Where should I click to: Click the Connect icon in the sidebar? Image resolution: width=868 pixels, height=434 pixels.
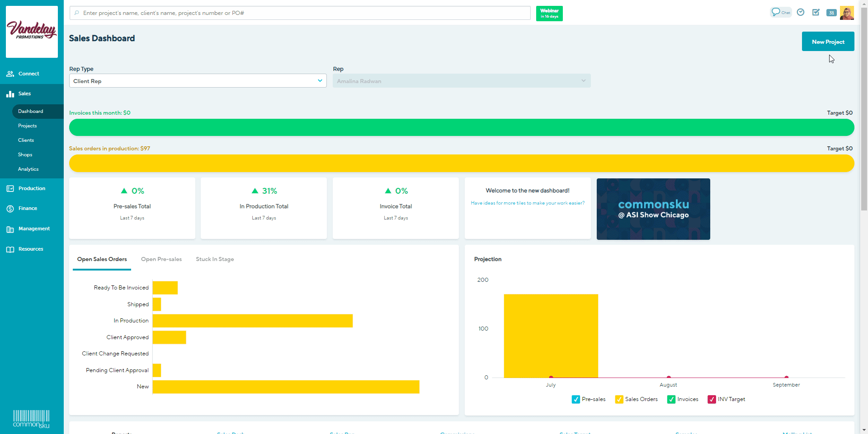[10, 74]
